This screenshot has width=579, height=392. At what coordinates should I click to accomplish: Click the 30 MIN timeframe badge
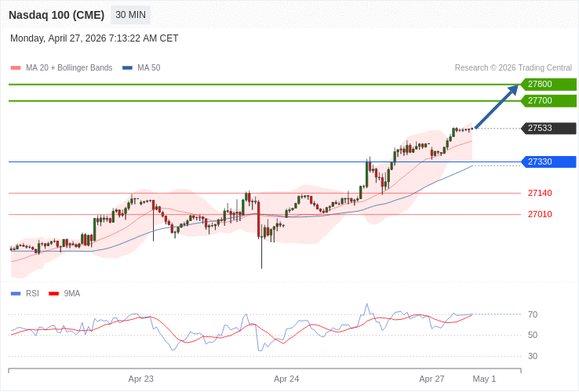click(130, 15)
